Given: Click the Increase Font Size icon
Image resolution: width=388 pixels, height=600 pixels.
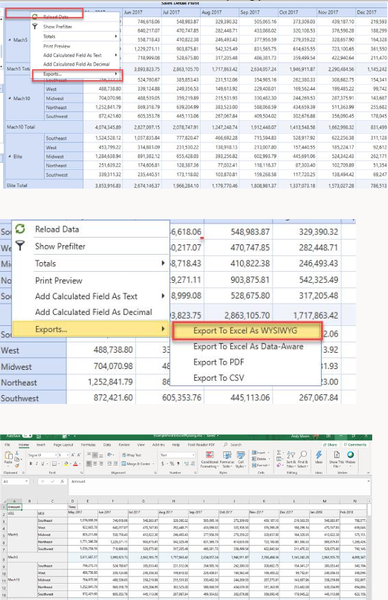Looking at the screenshot, I should point(73,455).
